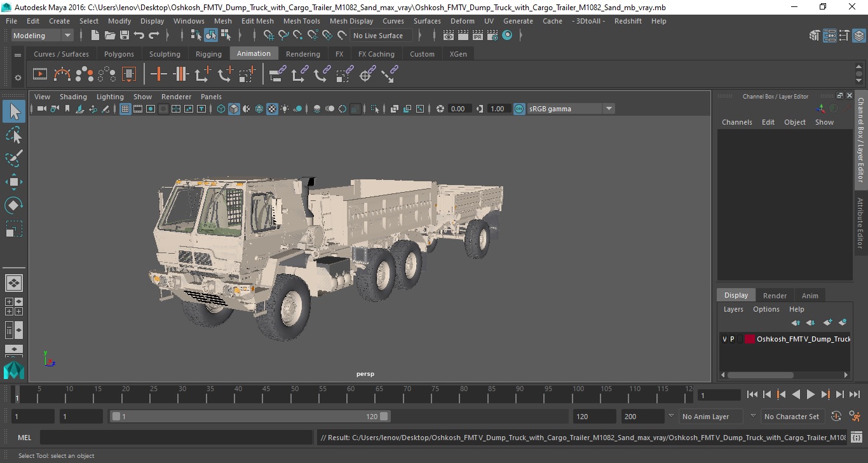The image size is (868, 463).
Task: Toggle the viewport grid display icon
Action: click(x=125, y=109)
